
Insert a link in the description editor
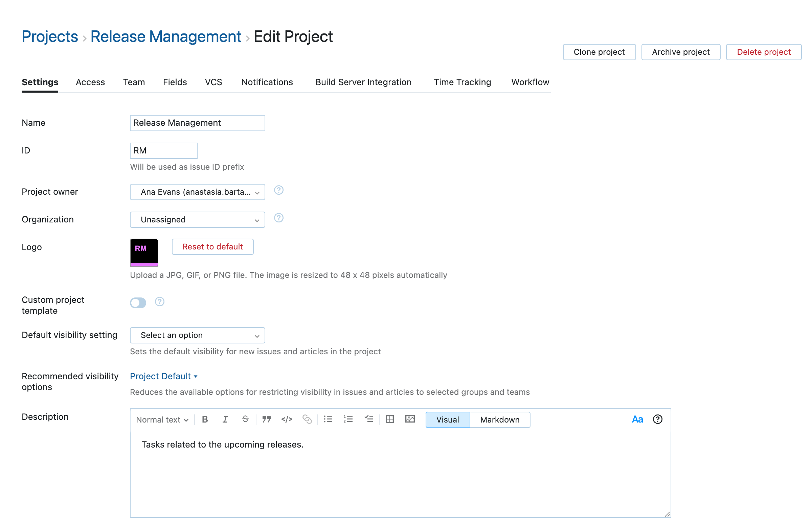click(307, 419)
